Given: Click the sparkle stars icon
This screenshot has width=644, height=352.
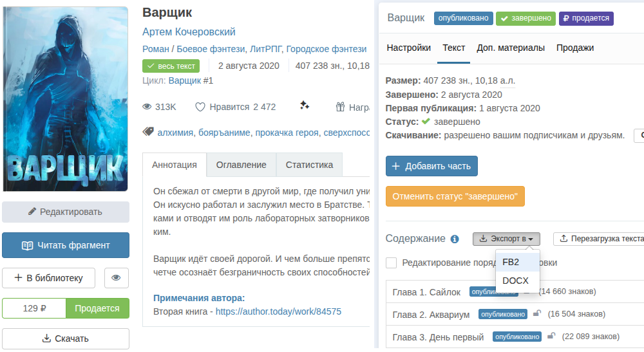Looking at the screenshot, I should click(x=305, y=106).
